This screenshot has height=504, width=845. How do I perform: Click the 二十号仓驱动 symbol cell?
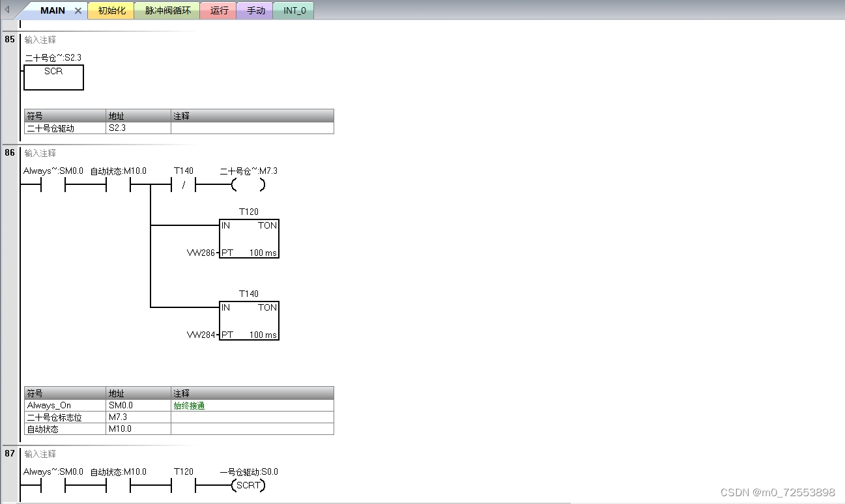point(65,128)
